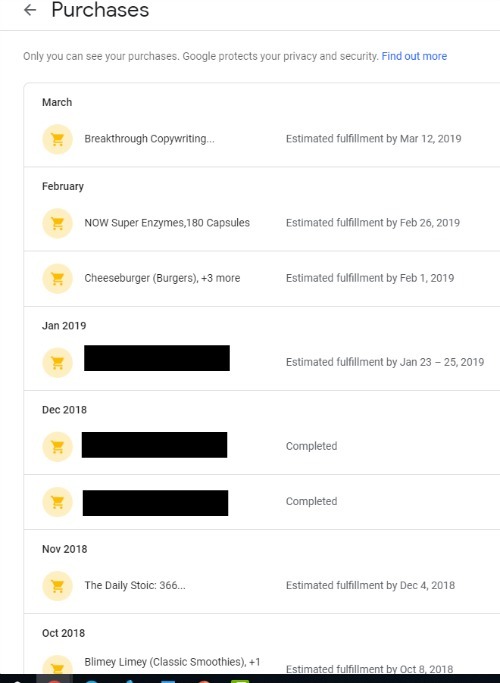This screenshot has width=500, height=683.
Task: Open the Breakthrough Copywriting purchase details
Action: 149,139
